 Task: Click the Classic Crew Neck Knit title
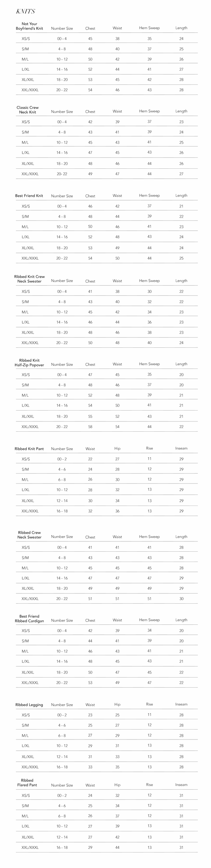point(28,110)
